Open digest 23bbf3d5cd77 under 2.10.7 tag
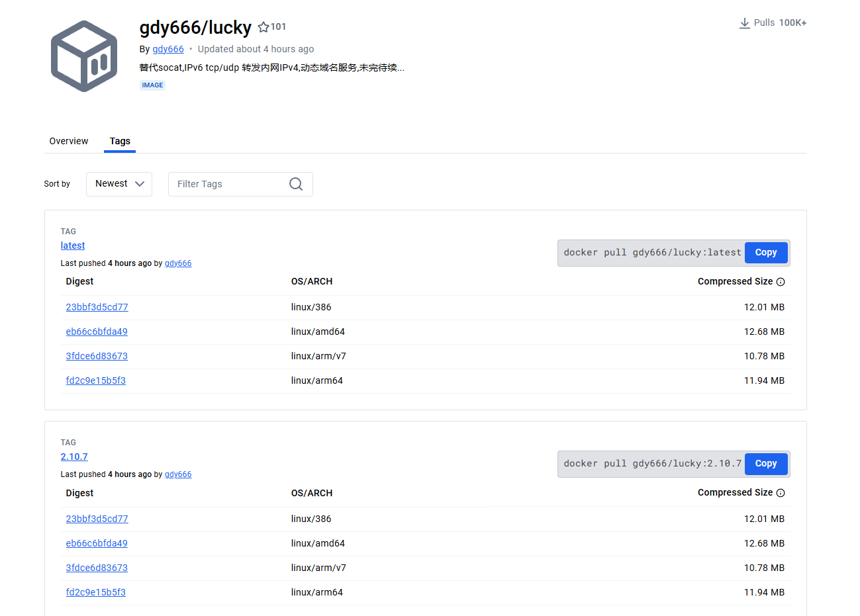Viewport: 860px width, 616px height. [x=97, y=519]
